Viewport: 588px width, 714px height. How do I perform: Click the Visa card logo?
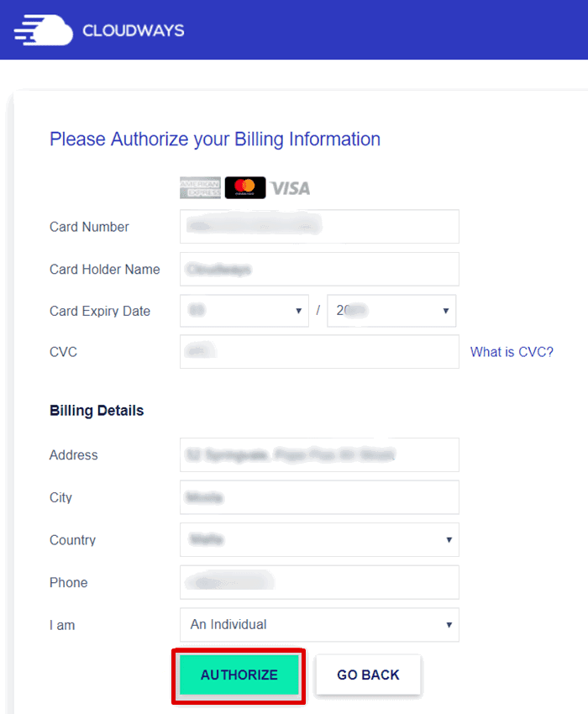pyautogui.click(x=290, y=188)
